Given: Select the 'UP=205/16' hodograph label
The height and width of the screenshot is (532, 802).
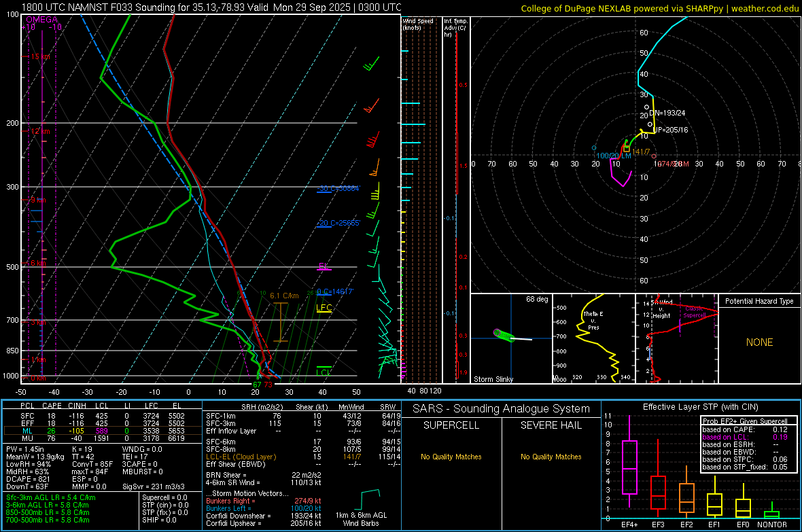Looking at the screenshot, I should click(670, 130).
